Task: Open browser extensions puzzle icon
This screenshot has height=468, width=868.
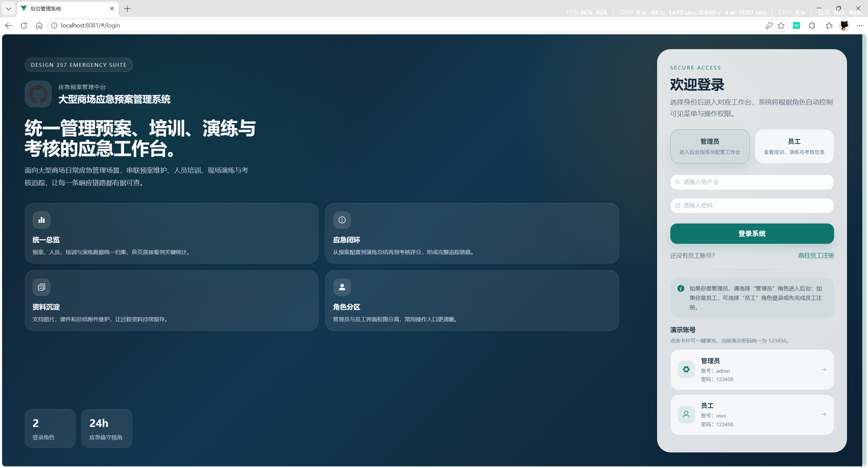Action: click(812, 25)
